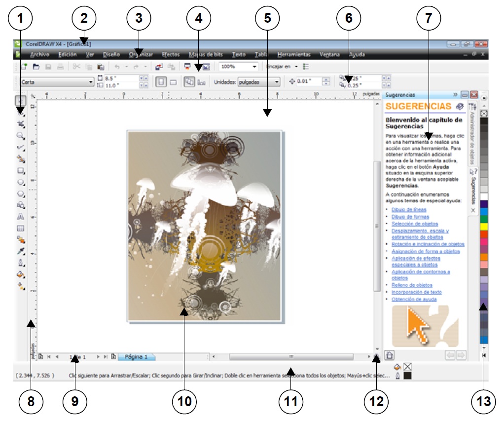
Task: Open the zoom level 100% dropdown
Action: click(254, 66)
